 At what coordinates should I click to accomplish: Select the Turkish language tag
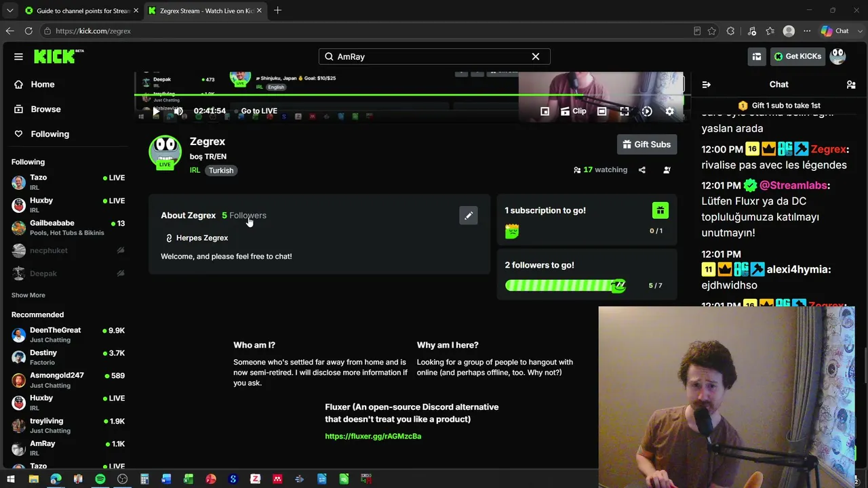pos(221,170)
